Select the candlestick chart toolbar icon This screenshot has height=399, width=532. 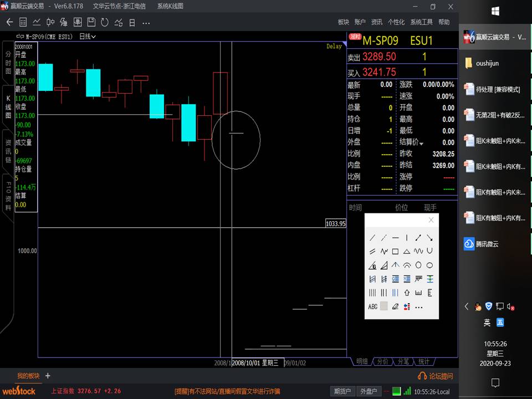[x=50, y=22]
